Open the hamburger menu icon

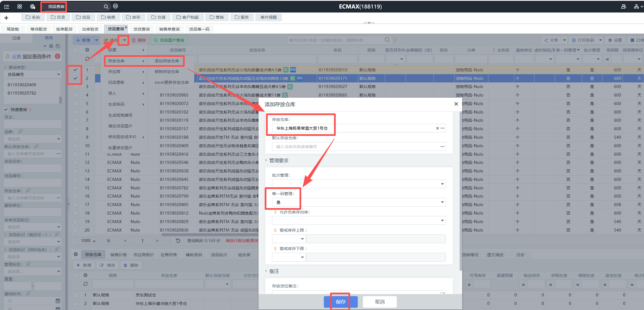click(7, 7)
